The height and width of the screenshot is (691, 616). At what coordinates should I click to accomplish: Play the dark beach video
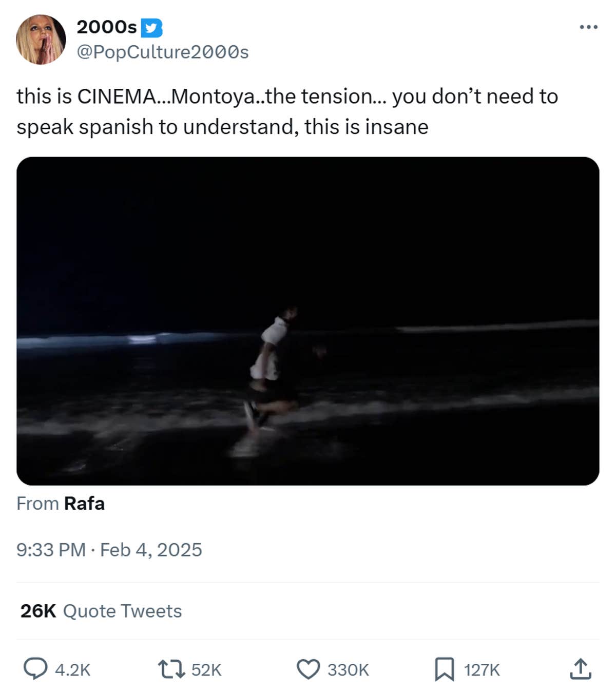tap(308, 321)
